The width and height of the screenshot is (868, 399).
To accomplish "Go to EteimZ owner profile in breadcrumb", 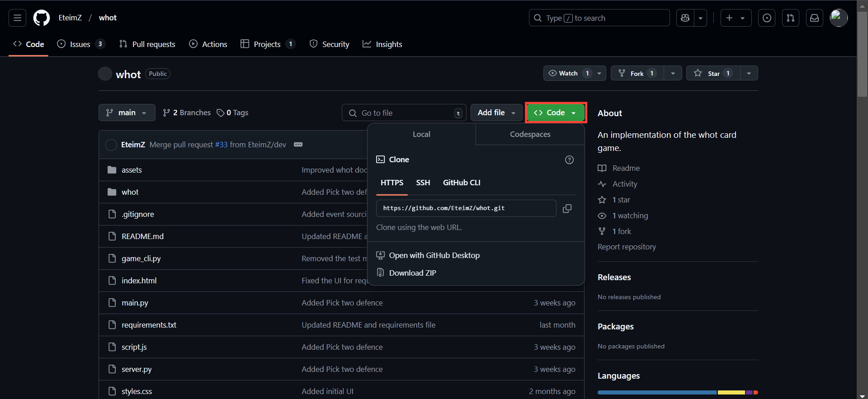I will [x=70, y=18].
